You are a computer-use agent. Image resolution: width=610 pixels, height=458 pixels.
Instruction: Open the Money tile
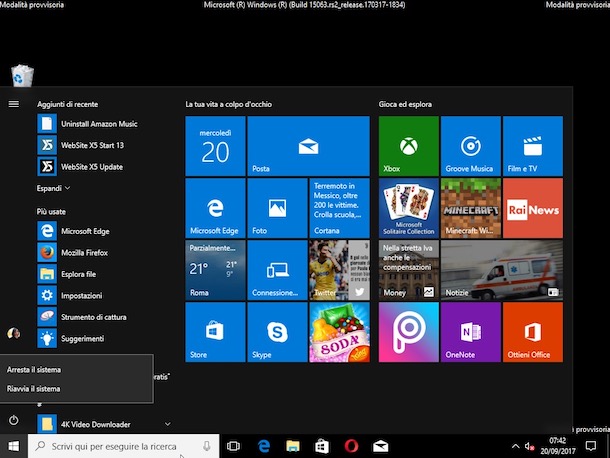(x=408, y=270)
